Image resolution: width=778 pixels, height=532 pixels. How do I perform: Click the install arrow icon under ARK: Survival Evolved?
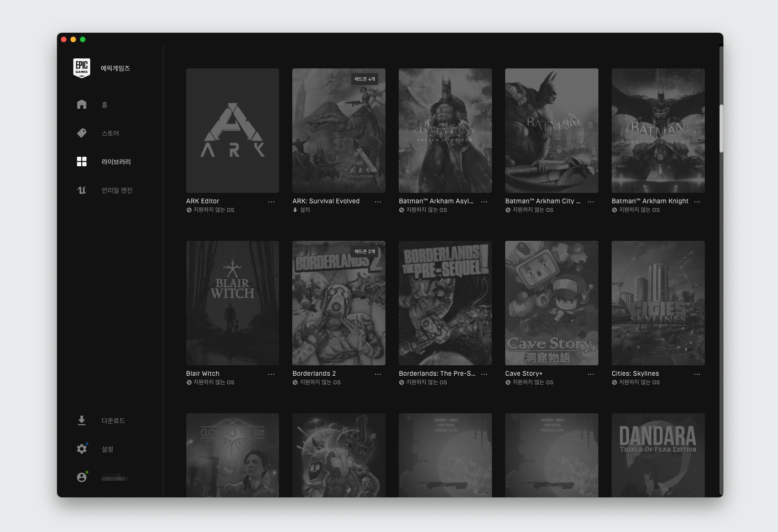tap(295, 210)
